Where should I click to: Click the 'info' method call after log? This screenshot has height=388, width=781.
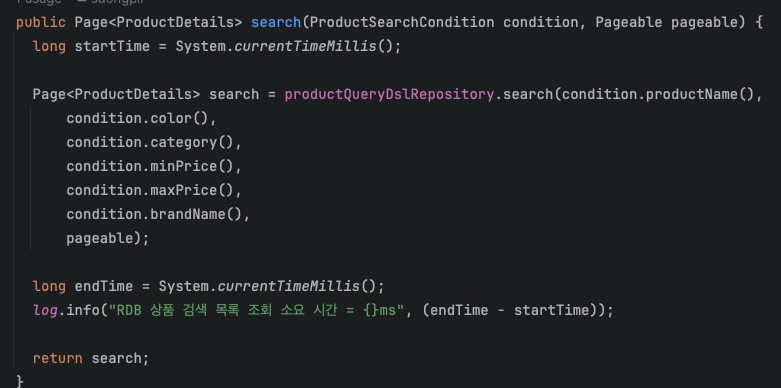pos(83,310)
